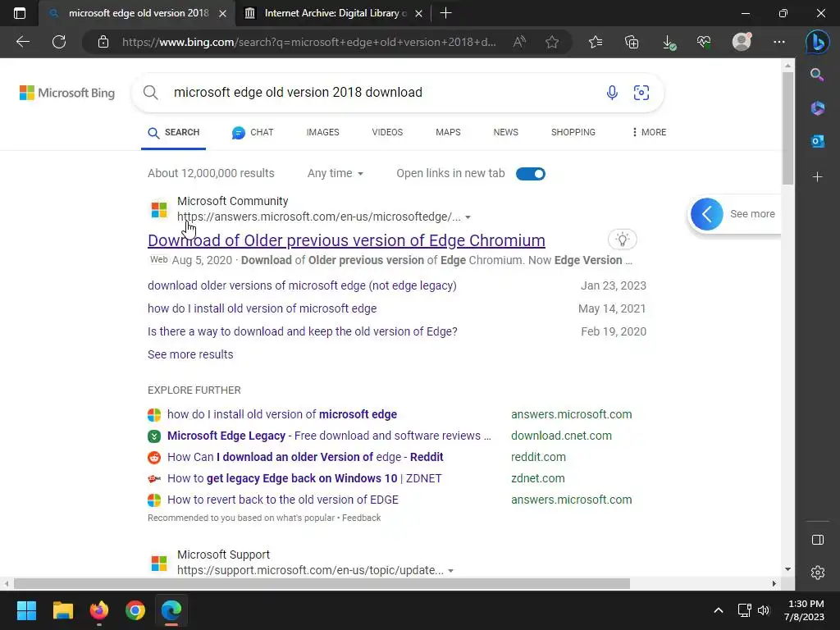This screenshot has width=840, height=630.
Task: Expand See more side panel
Action: tap(734, 214)
